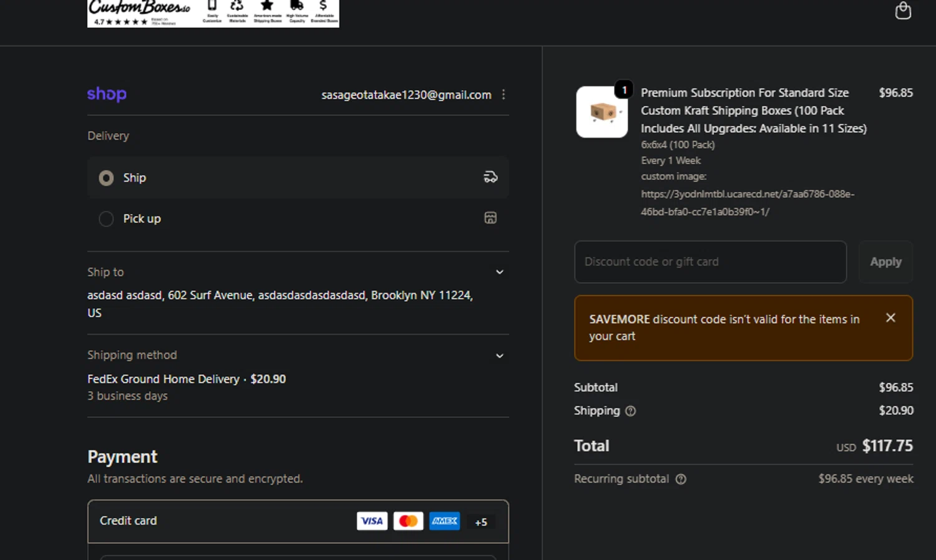This screenshot has height=560, width=936.
Task: Click the $96.85 every week text
Action: (865, 479)
